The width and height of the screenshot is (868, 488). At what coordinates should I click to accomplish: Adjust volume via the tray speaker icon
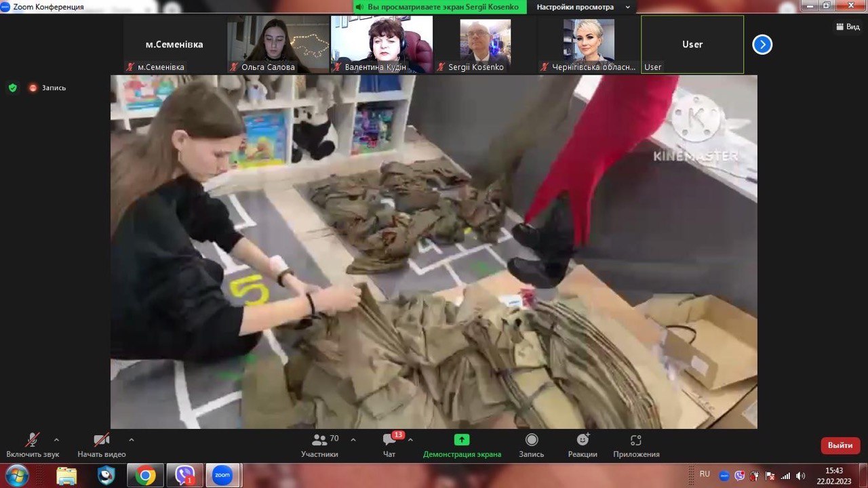801,476
